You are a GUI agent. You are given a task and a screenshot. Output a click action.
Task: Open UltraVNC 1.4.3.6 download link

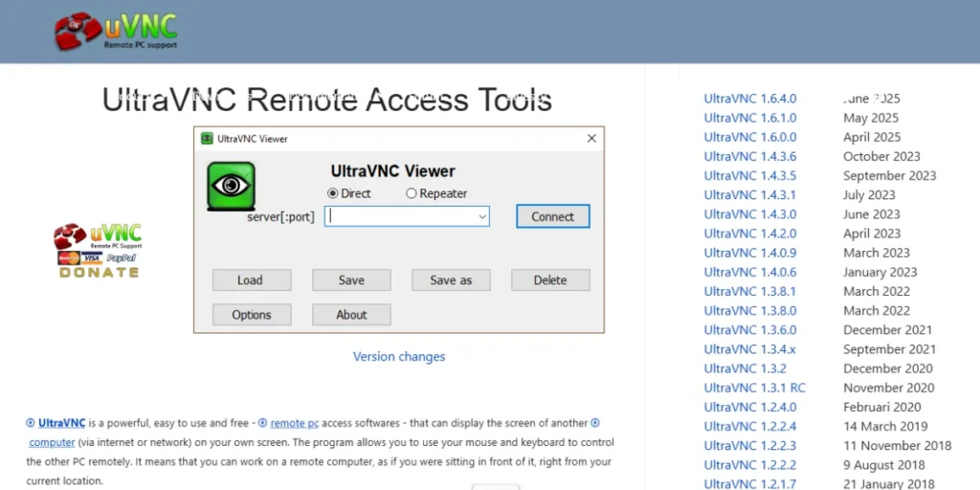750,157
